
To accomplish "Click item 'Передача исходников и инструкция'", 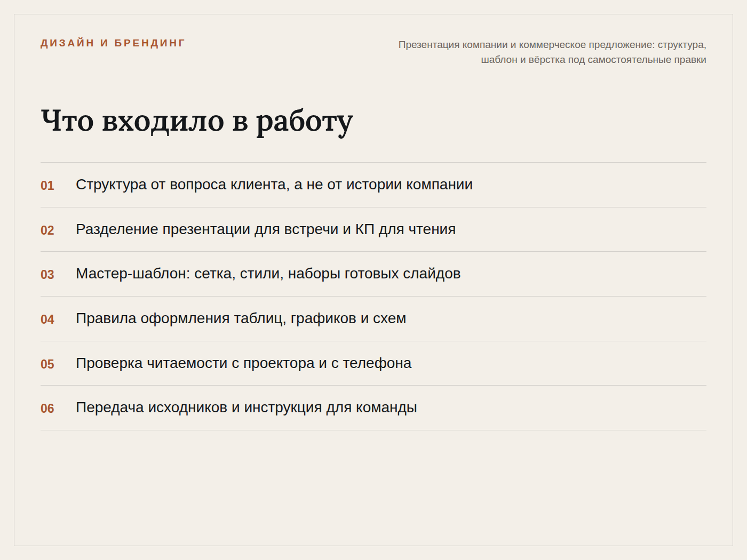I will pos(247,407).
